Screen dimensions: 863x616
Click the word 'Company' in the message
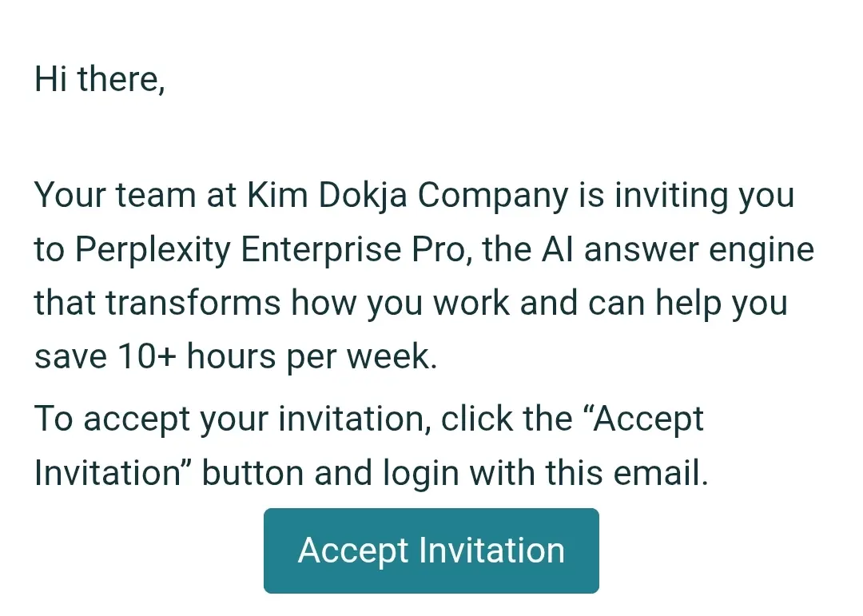tap(493, 195)
